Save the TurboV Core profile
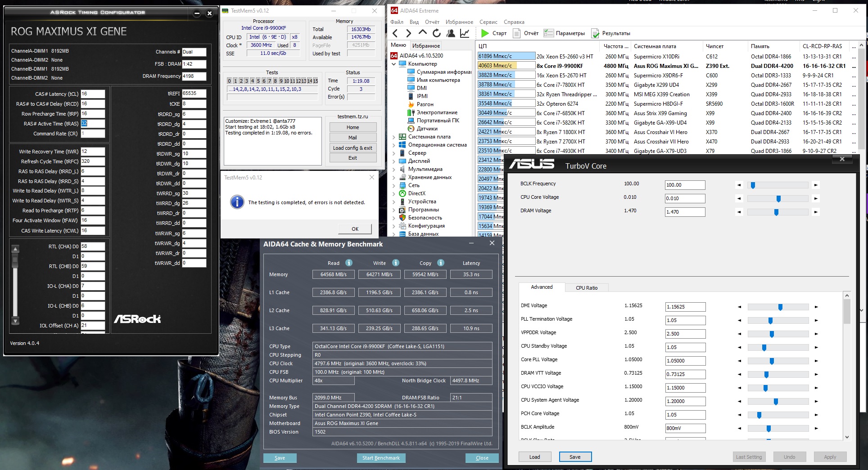868x470 pixels. (575, 457)
